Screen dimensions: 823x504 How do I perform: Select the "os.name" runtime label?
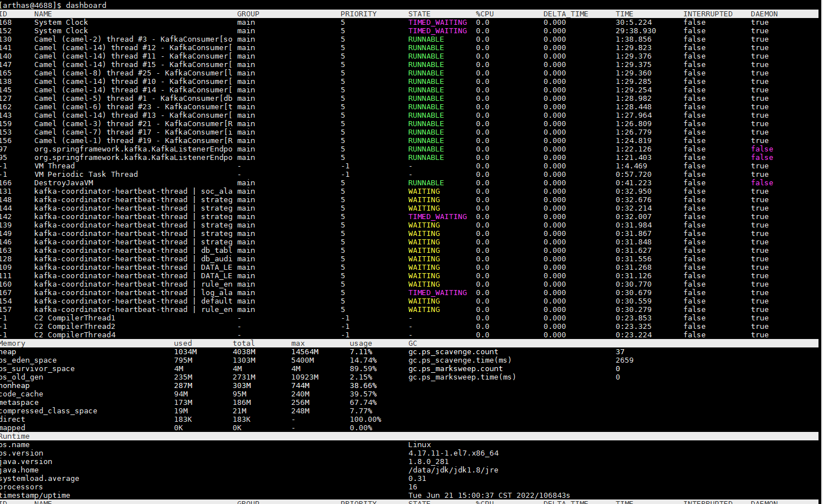15,445
